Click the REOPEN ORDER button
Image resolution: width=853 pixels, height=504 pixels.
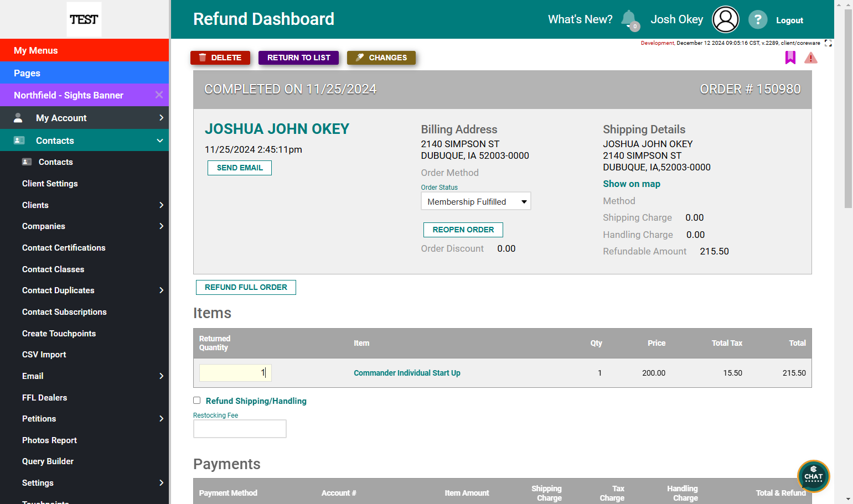[x=463, y=230]
